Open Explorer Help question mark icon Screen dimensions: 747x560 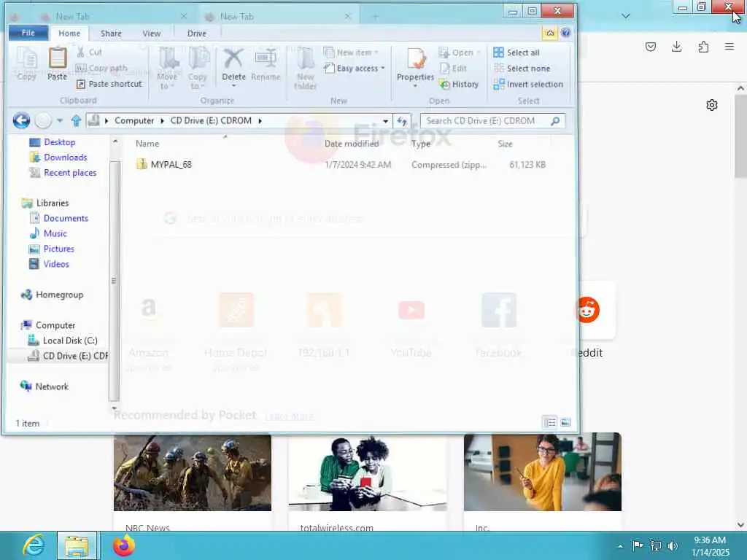point(565,33)
